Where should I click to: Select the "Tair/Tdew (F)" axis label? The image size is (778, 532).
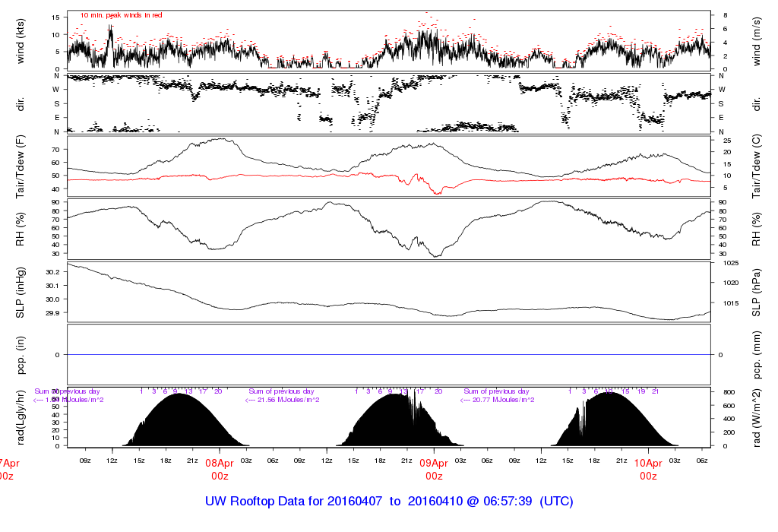(x=21, y=166)
